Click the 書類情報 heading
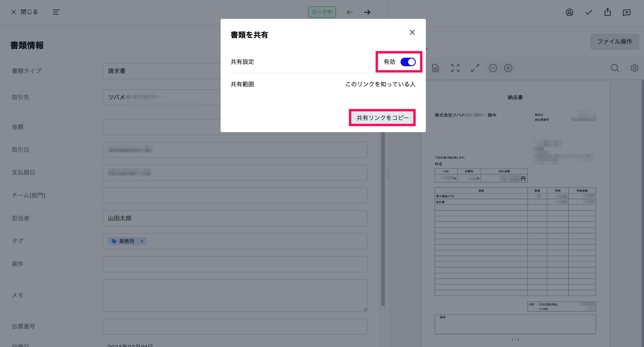Screen dimensions: 644x347 click(27, 45)
